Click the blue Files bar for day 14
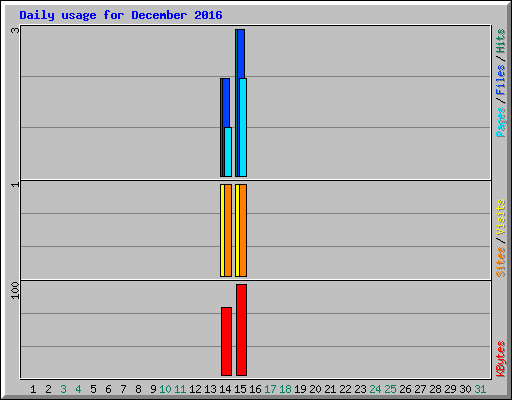 tap(226, 103)
